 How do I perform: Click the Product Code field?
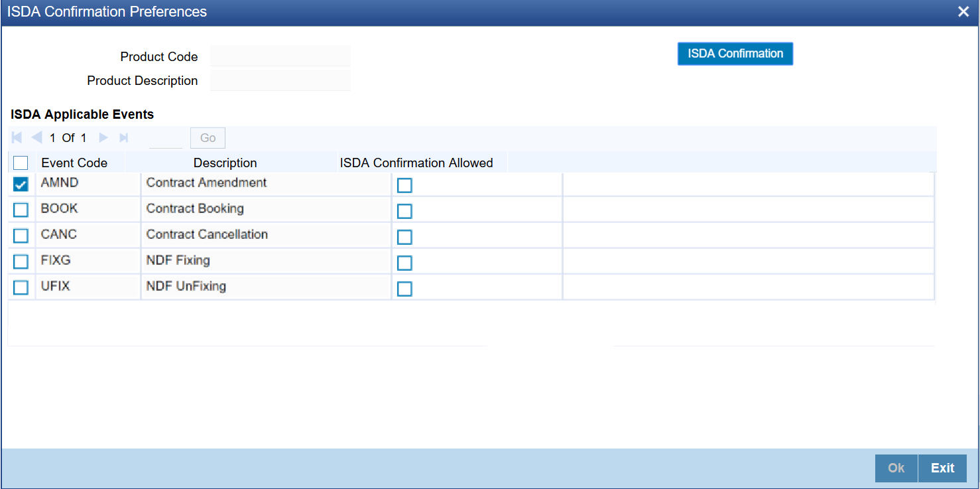pyautogui.click(x=280, y=56)
